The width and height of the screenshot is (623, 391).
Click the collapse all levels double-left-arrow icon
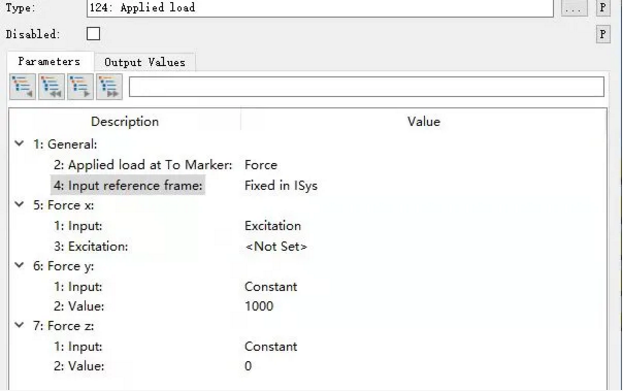(x=52, y=87)
